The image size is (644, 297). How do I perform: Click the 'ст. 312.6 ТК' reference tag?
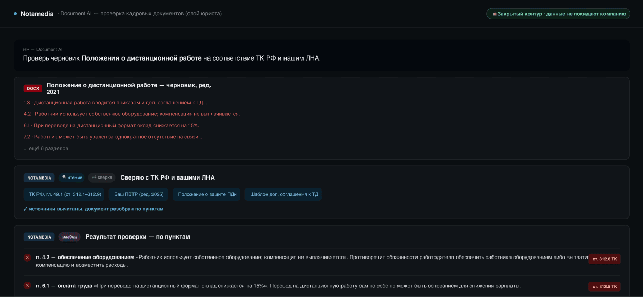pos(604,259)
